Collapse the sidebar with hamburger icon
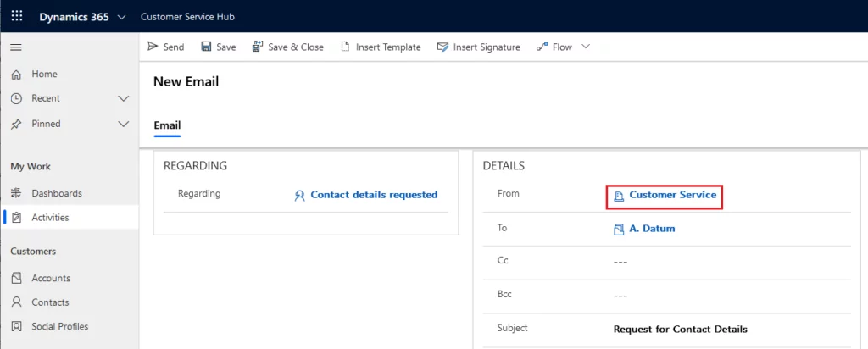Image resolution: width=868 pixels, height=349 pixels. [x=17, y=47]
